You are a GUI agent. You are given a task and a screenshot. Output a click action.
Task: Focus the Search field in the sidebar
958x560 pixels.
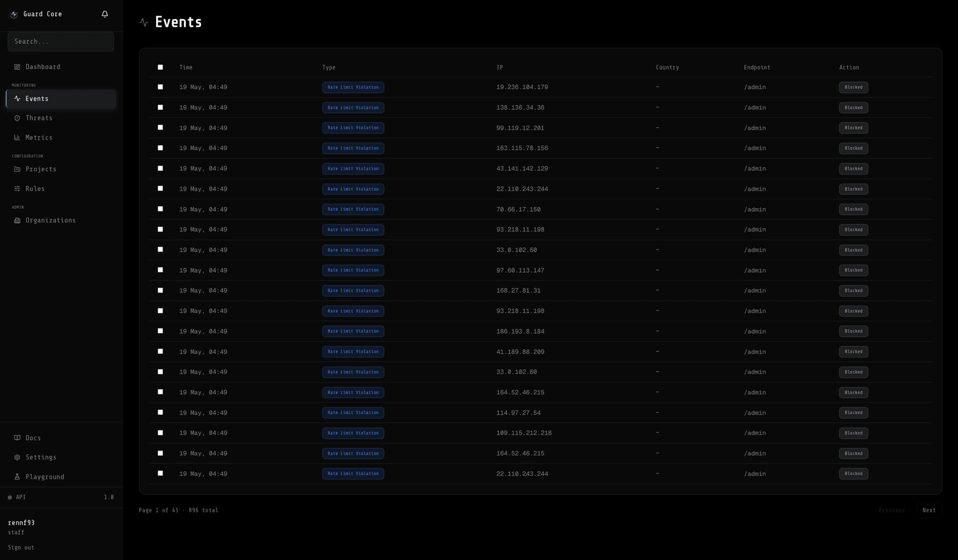click(61, 41)
